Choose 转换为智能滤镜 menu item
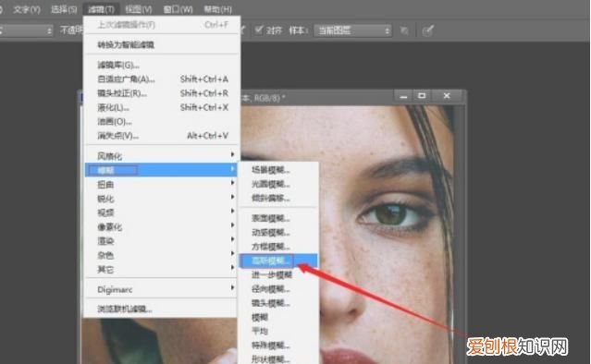 click(x=162, y=44)
